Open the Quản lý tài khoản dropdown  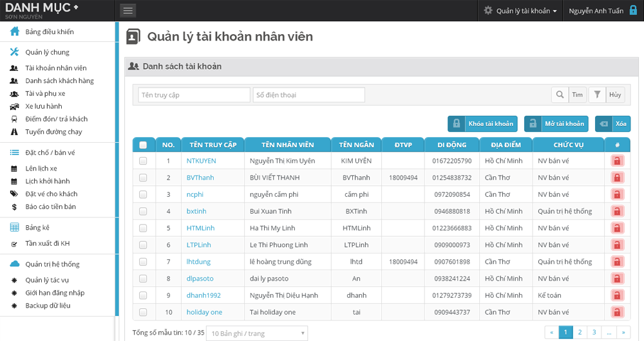[520, 11]
